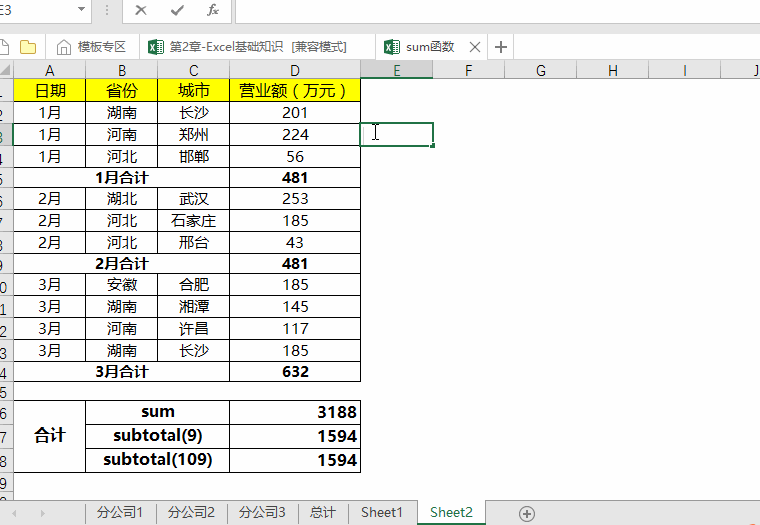Select the 湘潭 city cell

pyautogui.click(x=193, y=306)
